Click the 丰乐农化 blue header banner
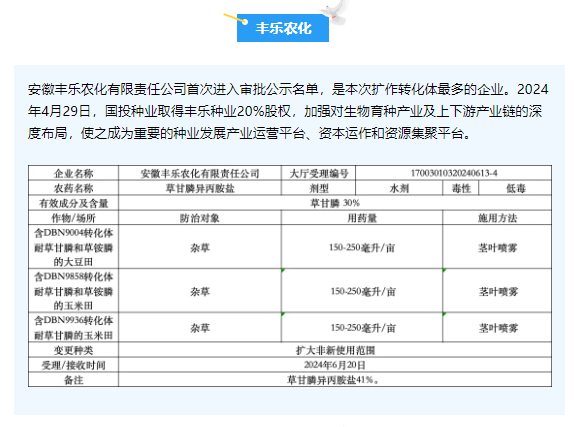The image size is (574, 427). tap(283, 28)
